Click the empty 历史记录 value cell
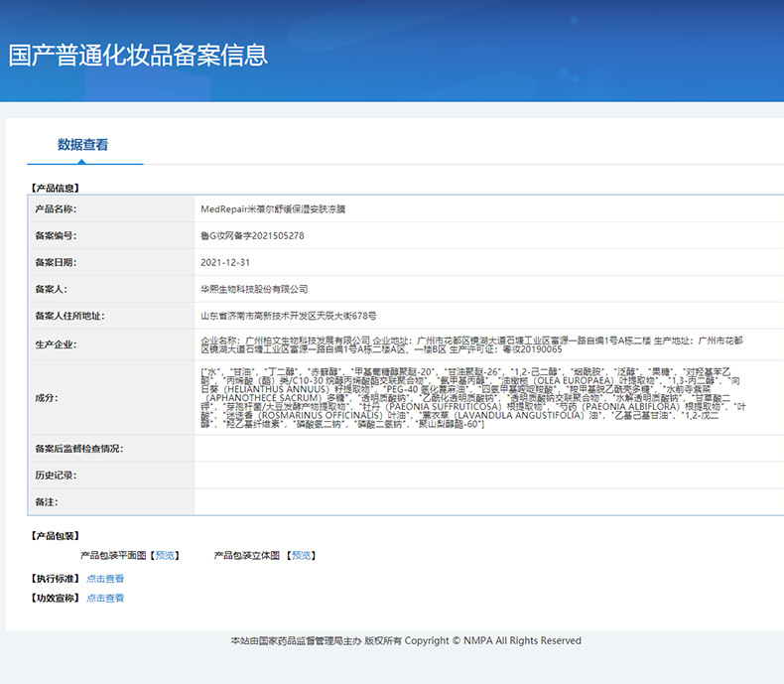Viewport: 784px width, 684px height. tap(486, 476)
